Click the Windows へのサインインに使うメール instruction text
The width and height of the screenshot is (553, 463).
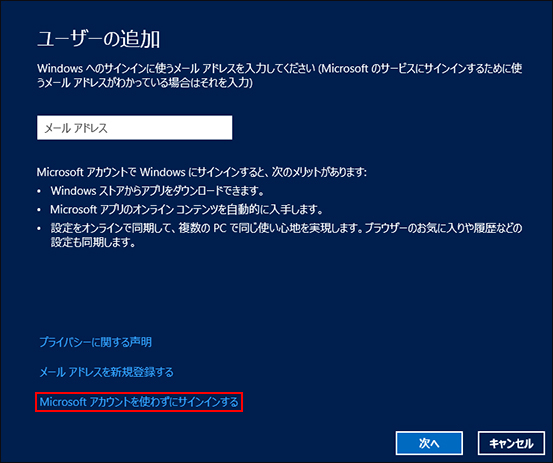(x=280, y=75)
